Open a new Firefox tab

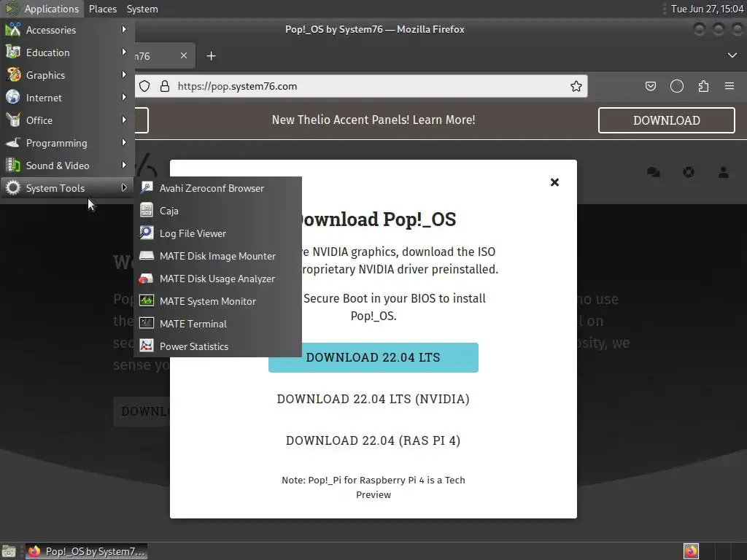(x=211, y=56)
